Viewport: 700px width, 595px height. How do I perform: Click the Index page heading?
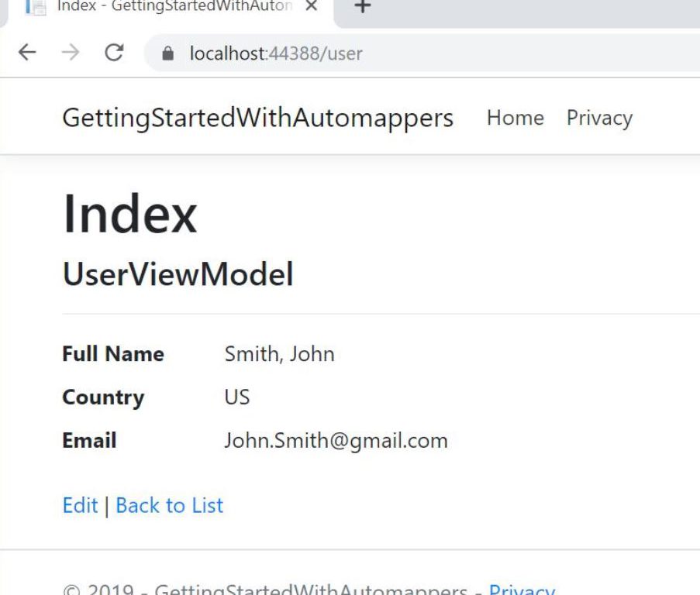click(129, 214)
